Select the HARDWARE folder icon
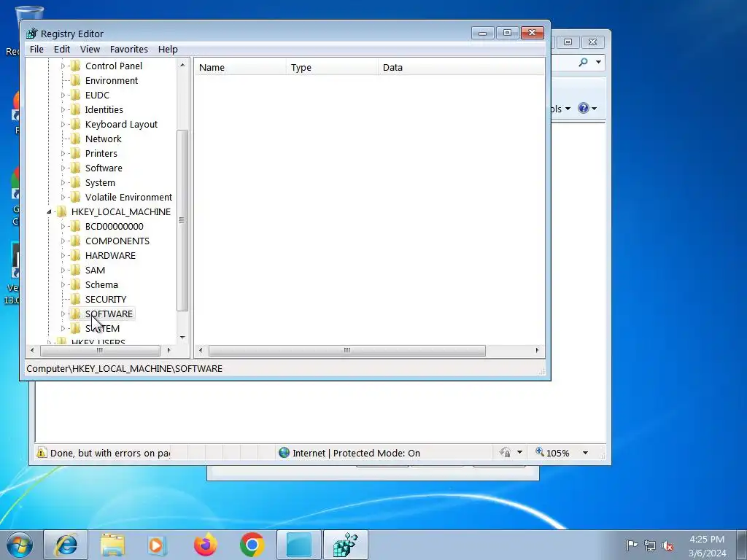Screen dimensions: 747x560 [x=75, y=256]
